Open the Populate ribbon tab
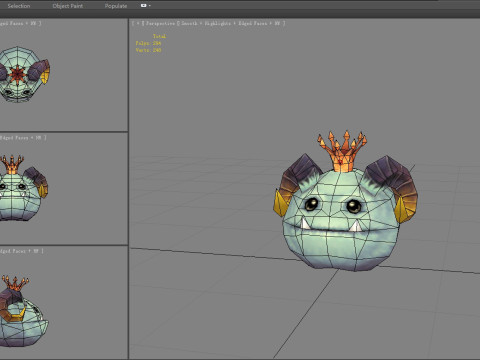 click(116, 6)
